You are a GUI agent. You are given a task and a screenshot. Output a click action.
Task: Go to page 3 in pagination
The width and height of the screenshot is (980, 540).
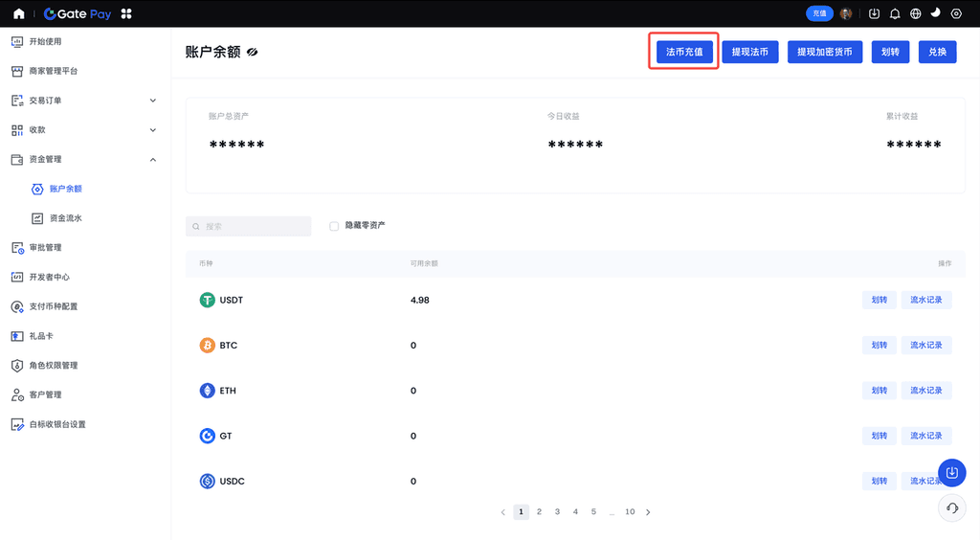[557, 512]
